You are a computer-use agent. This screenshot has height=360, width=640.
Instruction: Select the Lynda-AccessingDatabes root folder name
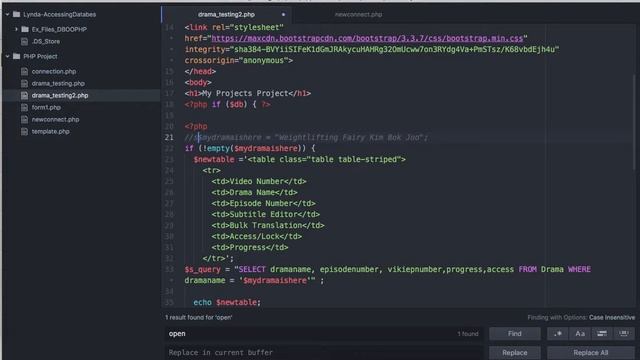point(60,14)
